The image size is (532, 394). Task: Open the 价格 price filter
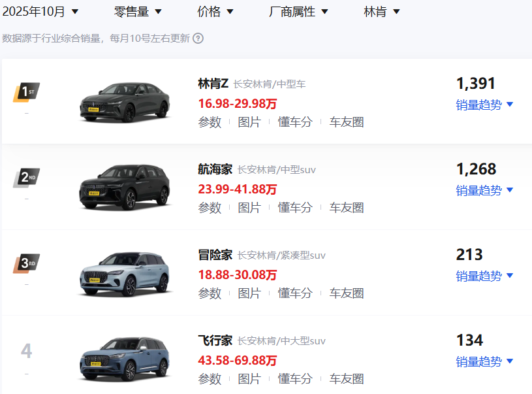pyautogui.click(x=215, y=12)
